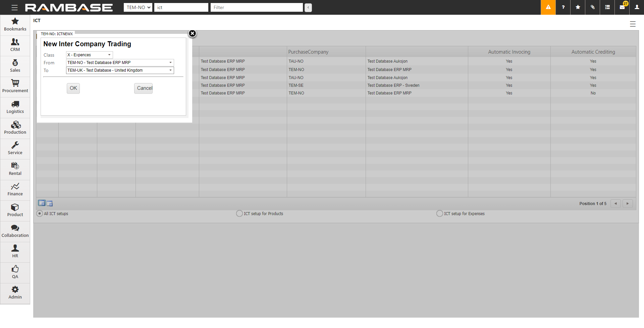The width and height of the screenshot is (644, 328).
Task: Open the Logistics module in sidebar
Action: click(x=15, y=107)
